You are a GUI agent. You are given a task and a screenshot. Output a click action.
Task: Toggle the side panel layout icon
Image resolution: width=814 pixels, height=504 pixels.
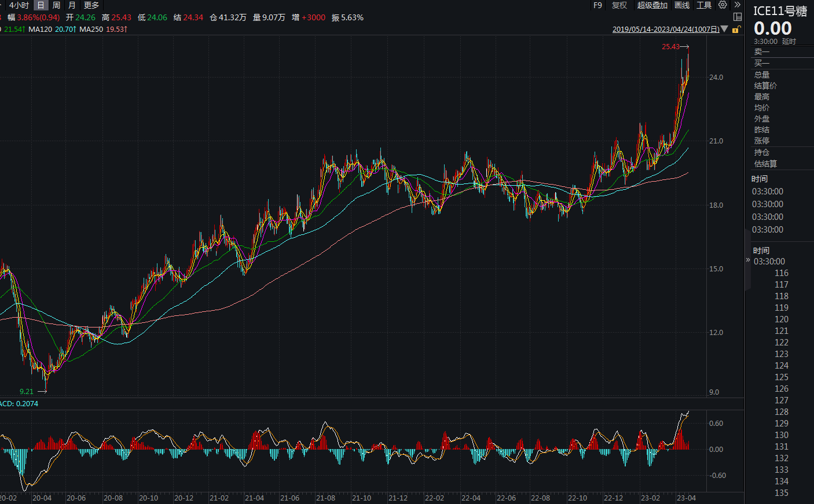(738, 17)
